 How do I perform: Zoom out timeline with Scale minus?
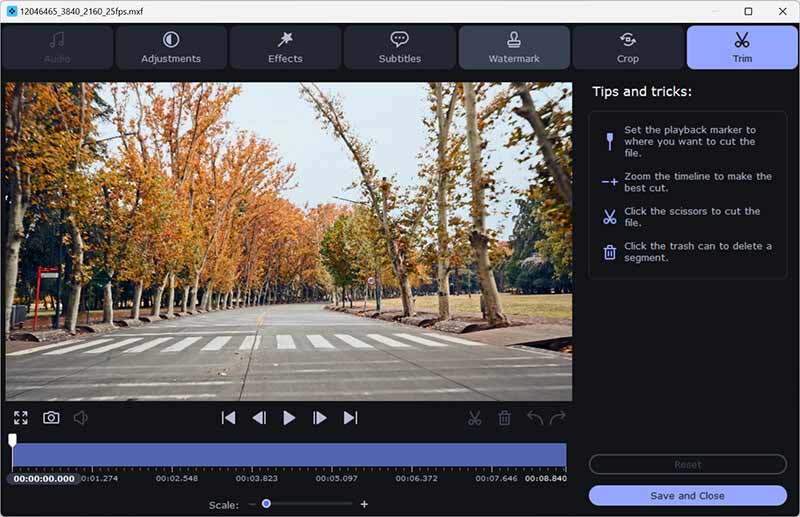pyautogui.click(x=252, y=504)
